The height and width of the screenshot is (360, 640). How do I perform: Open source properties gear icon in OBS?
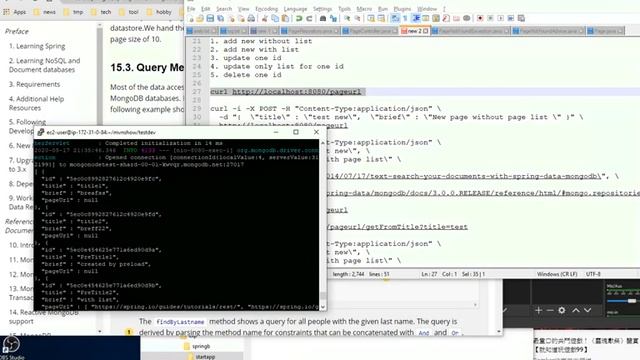[562, 311]
